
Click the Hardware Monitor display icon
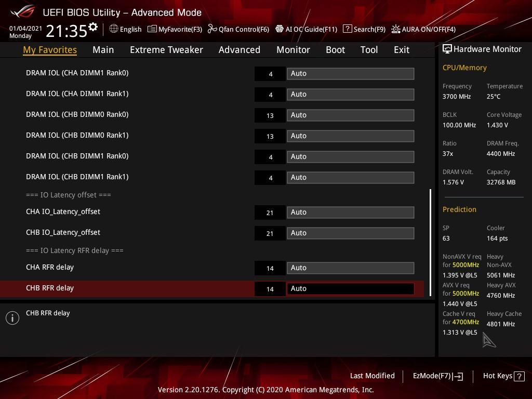(447, 49)
